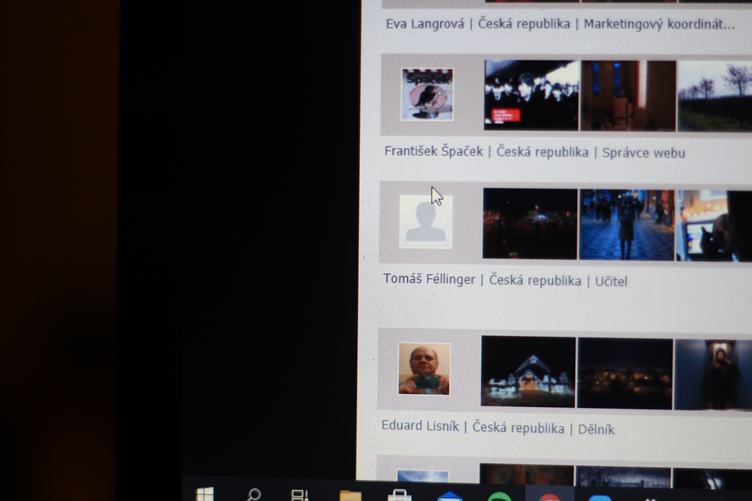Screen dimensions: 752x501
Task: Click the 'Učitel' text
Action: coord(611,281)
